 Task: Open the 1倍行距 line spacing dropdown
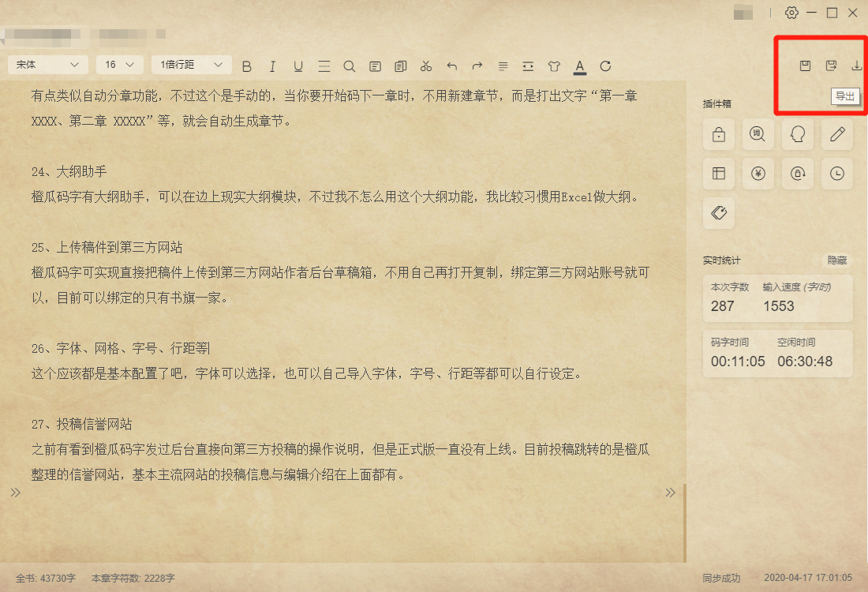[191, 65]
